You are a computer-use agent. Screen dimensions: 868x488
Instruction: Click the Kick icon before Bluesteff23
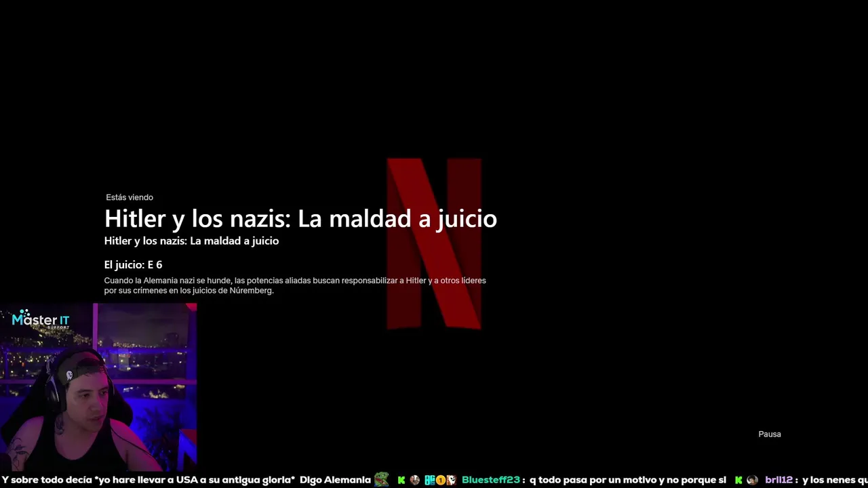(401, 480)
